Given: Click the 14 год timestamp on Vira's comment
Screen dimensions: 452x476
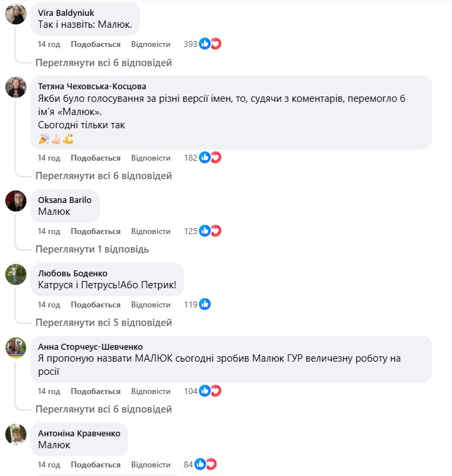Looking at the screenshot, I should tap(49, 44).
